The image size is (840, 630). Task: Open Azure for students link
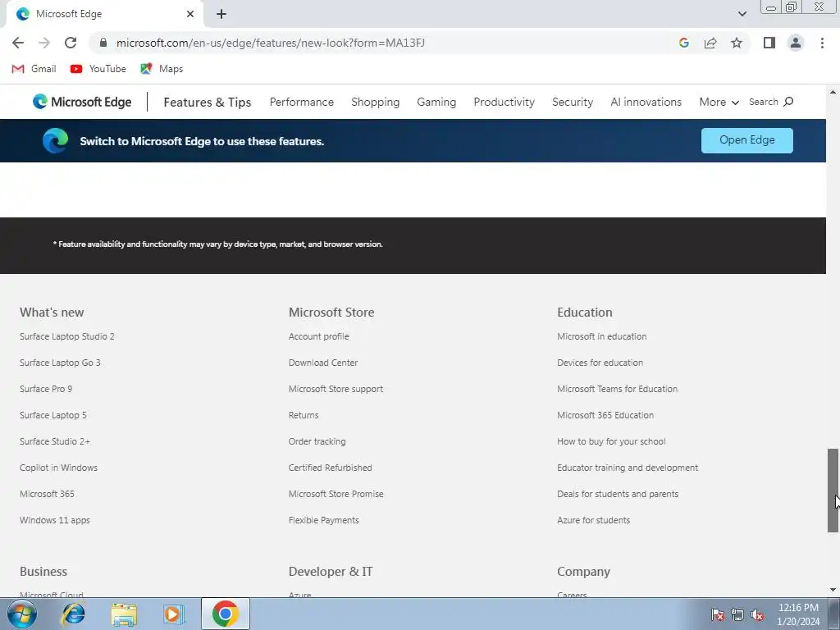tap(594, 520)
